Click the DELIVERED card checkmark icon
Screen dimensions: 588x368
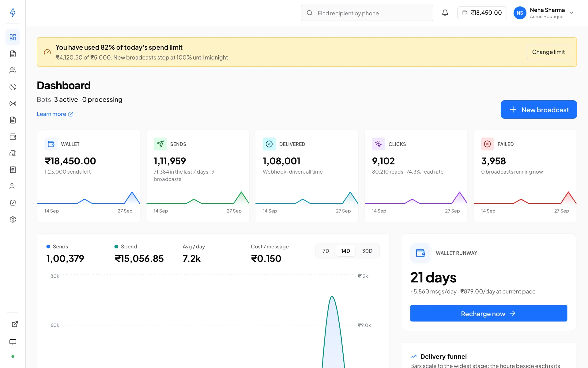[x=269, y=144]
